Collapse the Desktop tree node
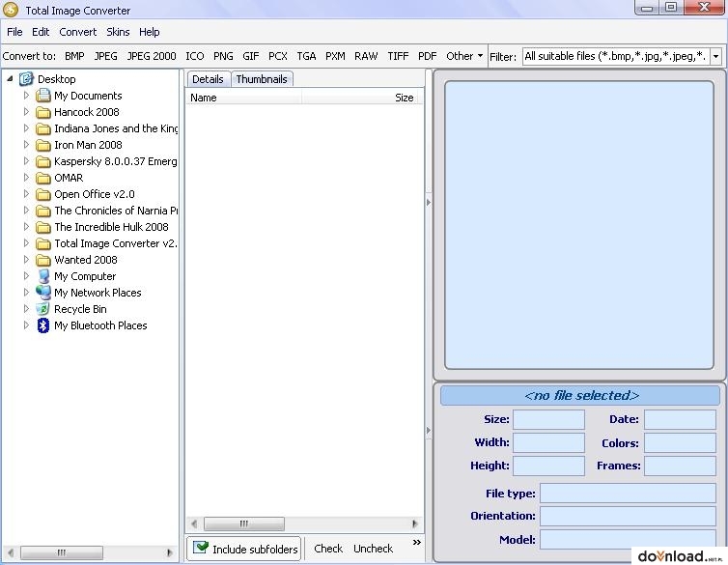The height and width of the screenshot is (565, 728). click(x=10, y=79)
